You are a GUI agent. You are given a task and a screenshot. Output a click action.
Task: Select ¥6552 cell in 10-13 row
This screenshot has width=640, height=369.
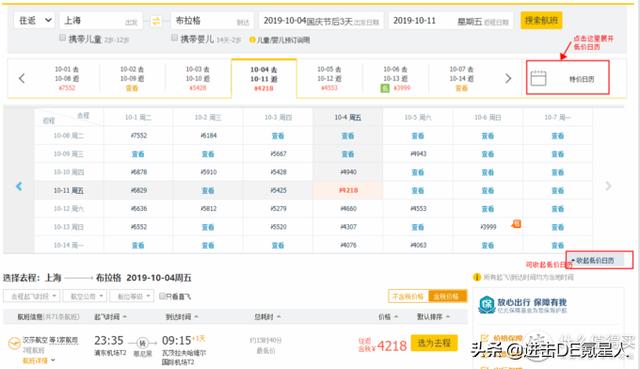coord(139,227)
